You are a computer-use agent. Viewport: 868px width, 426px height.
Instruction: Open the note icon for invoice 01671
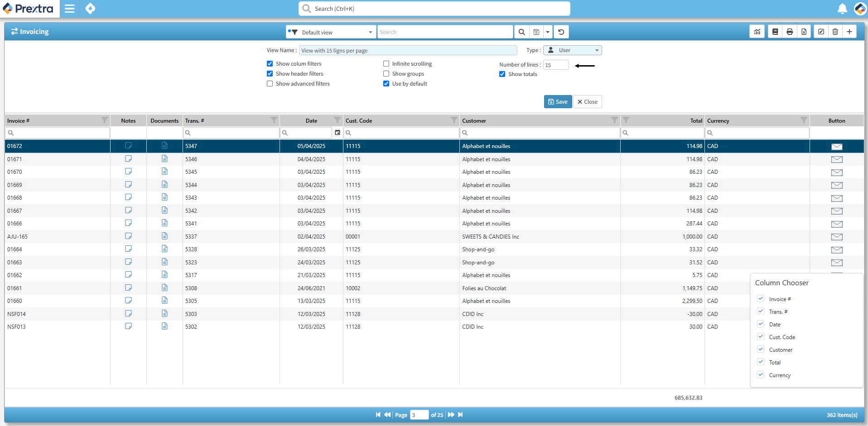pyautogui.click(x=128, y=159)
